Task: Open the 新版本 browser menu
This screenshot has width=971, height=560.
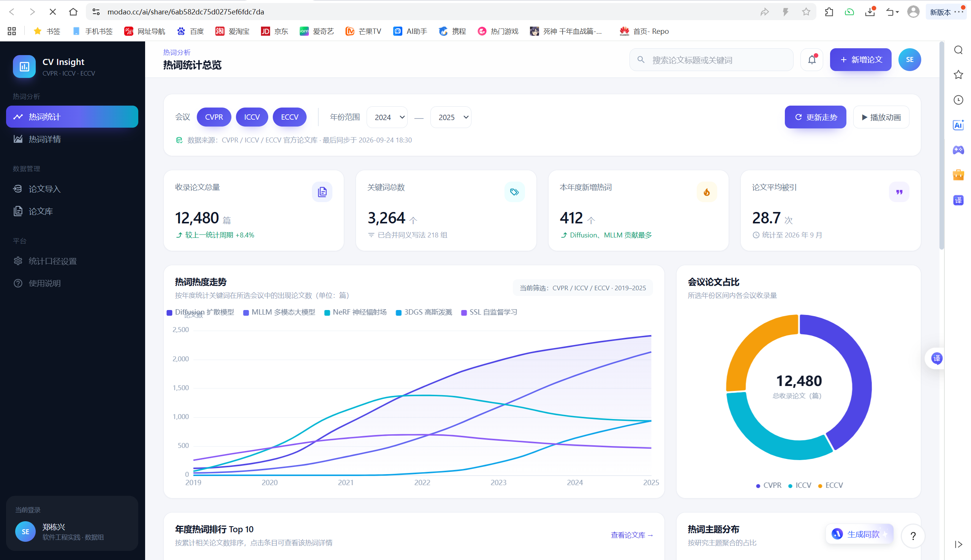Action: click(x=947, y=12)
